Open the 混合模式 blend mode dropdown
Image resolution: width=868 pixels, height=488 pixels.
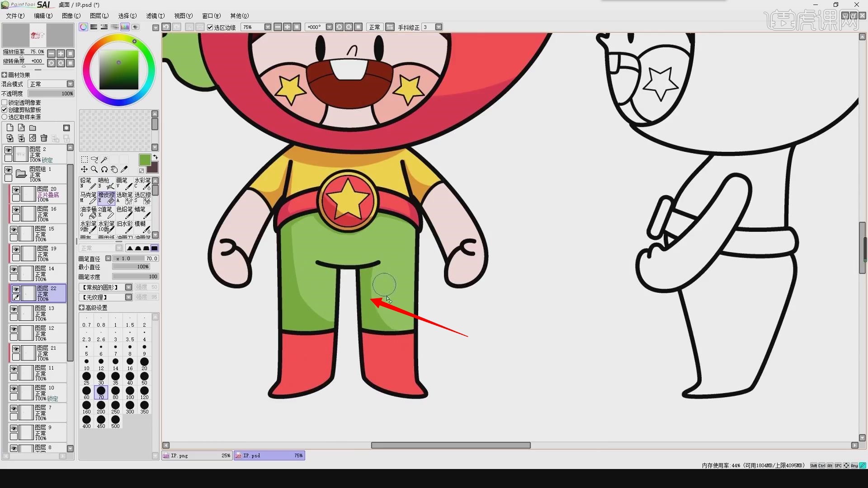70,84
